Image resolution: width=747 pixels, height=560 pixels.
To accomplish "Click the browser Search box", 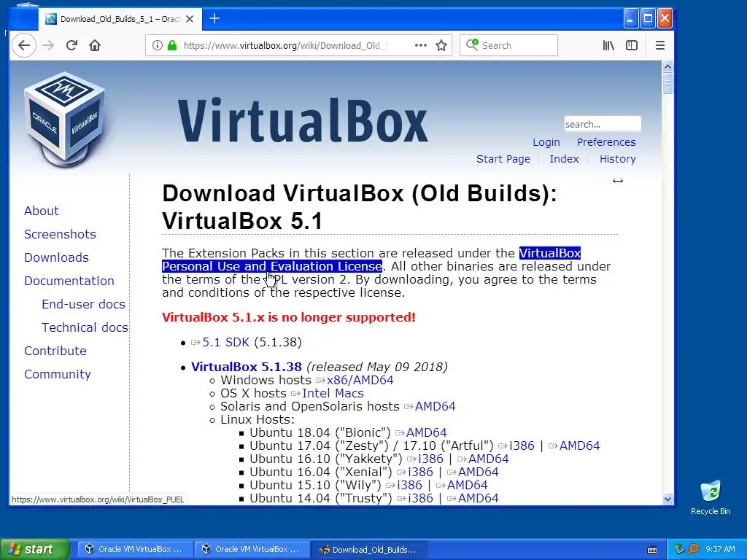I will [x=508, y=45].
